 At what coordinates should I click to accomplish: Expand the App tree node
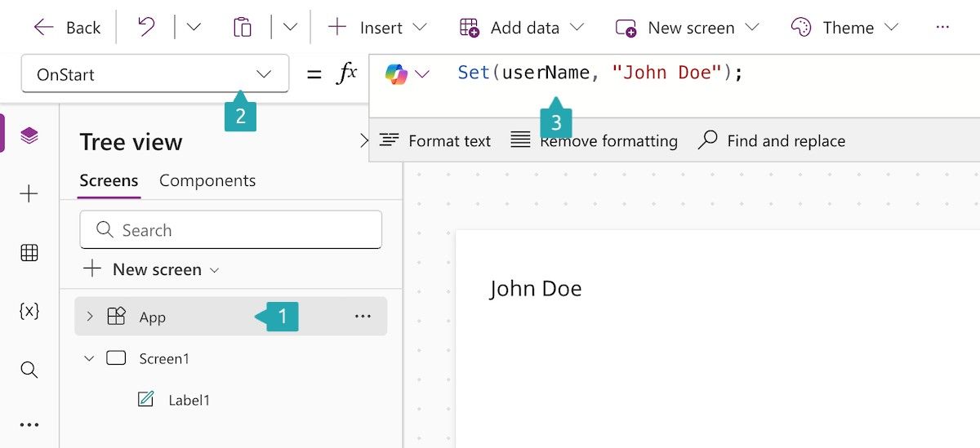[x=90, y=317]
